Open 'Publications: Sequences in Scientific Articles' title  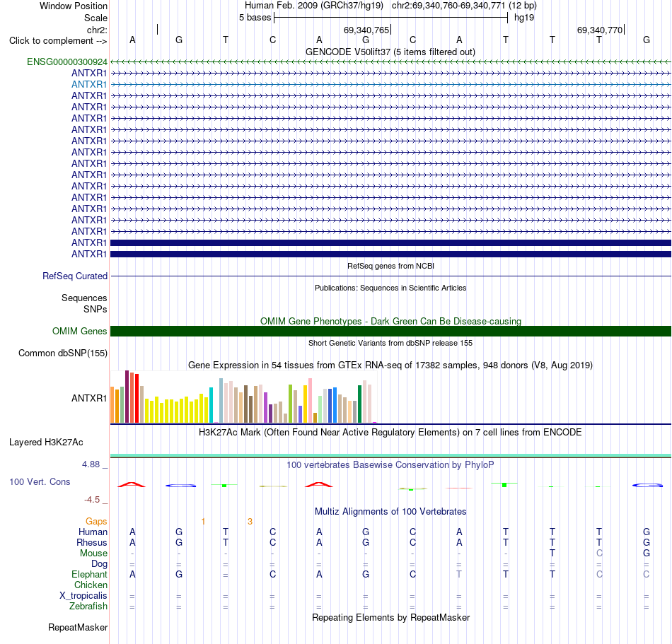pos(390,288)
